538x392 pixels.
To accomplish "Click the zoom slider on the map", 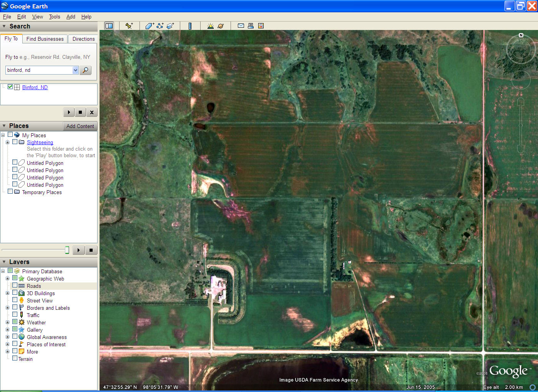I will click(x=521, y=125).
